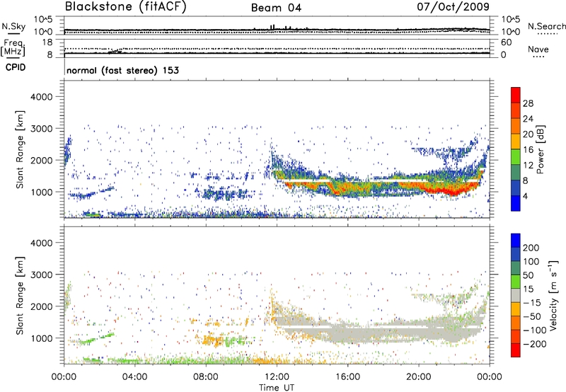
Task: Click the "08:00" time tick label
Action: click(x=205, y=377)
